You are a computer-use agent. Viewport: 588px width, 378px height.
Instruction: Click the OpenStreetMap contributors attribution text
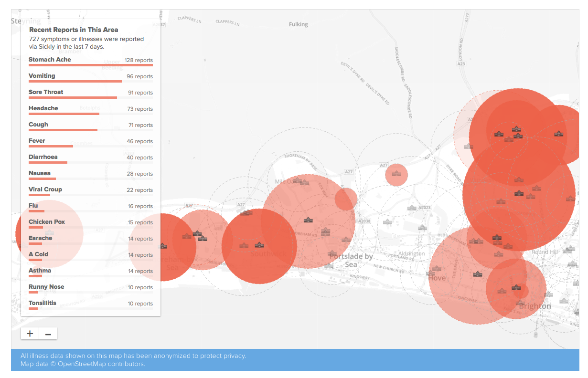(101, 364)
